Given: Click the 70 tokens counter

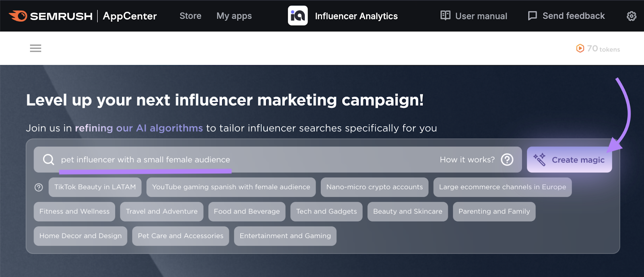Looking at the screenshot, I should pyautogui.click(x=598, y=49).
